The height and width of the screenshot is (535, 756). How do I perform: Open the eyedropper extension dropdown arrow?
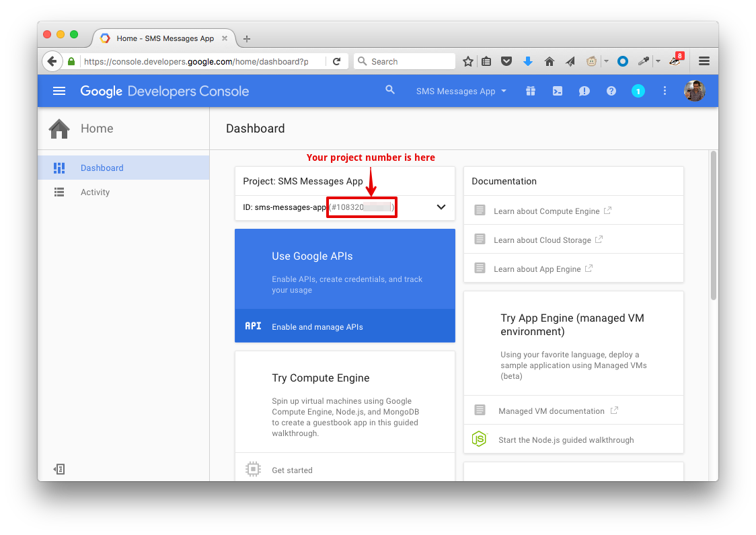tap(658, 61)
